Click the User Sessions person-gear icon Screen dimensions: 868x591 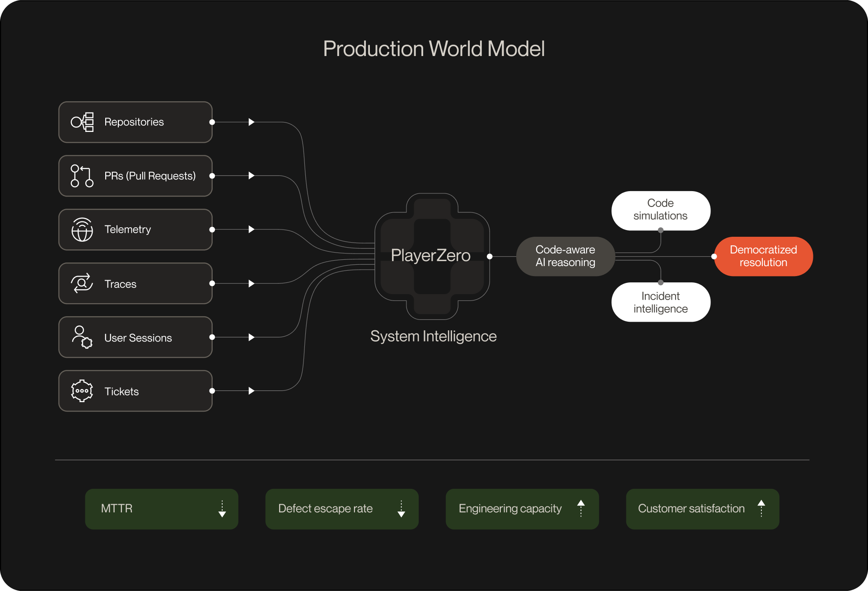(82, 337)
